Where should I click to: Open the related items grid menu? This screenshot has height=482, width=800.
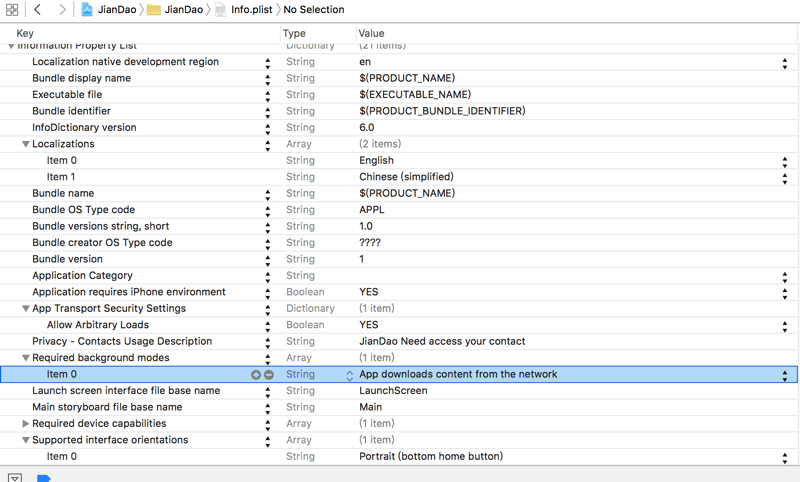pyautogui.click(x=12, y=10)
